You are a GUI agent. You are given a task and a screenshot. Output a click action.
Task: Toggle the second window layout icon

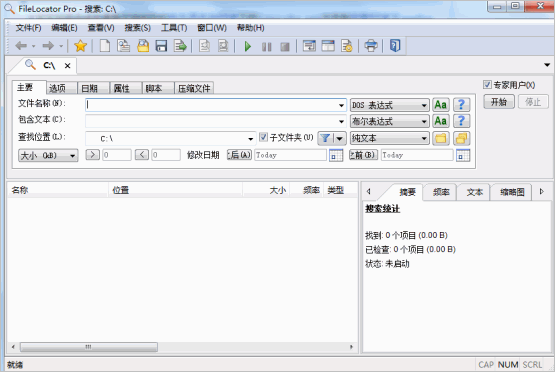[328, 46]
